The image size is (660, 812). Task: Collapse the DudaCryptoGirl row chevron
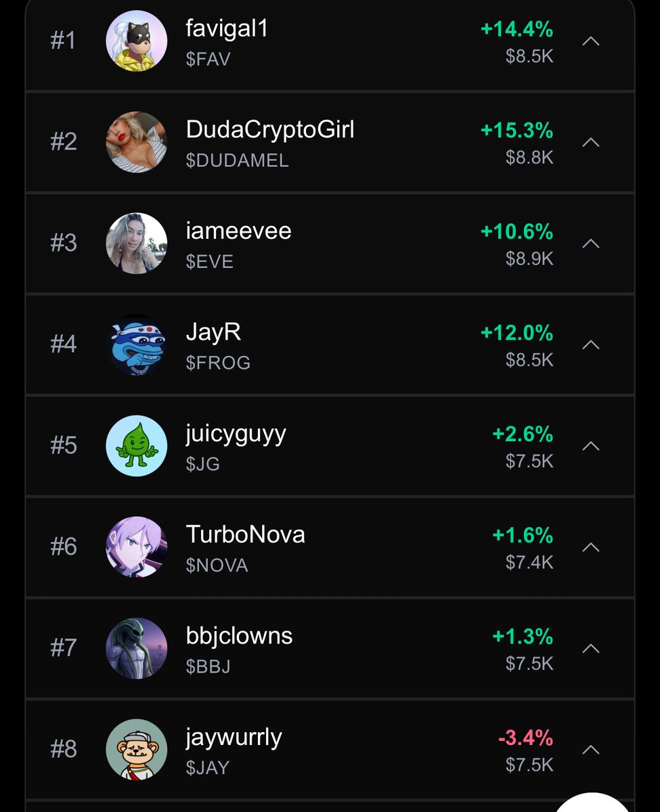[590, 142]
